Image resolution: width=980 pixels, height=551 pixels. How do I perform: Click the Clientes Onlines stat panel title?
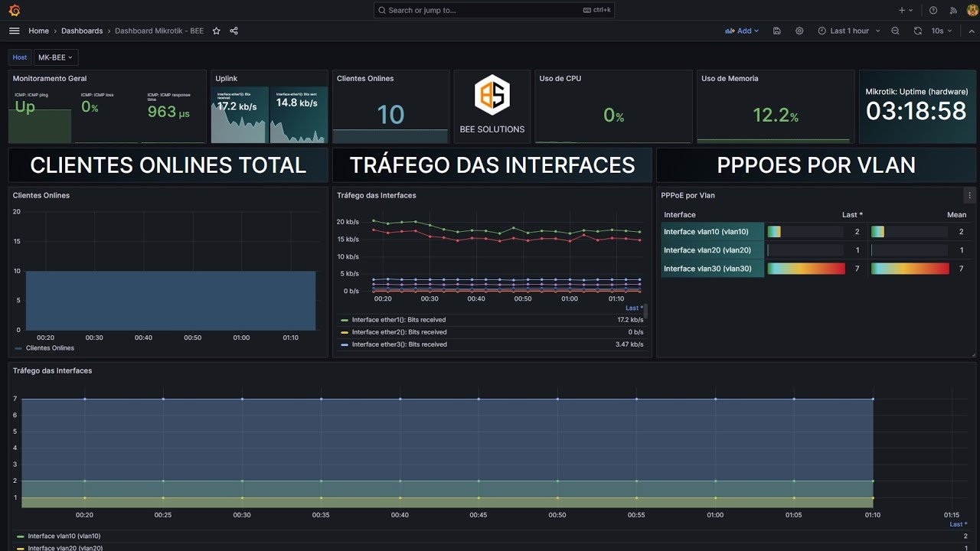tap(365, 78)
